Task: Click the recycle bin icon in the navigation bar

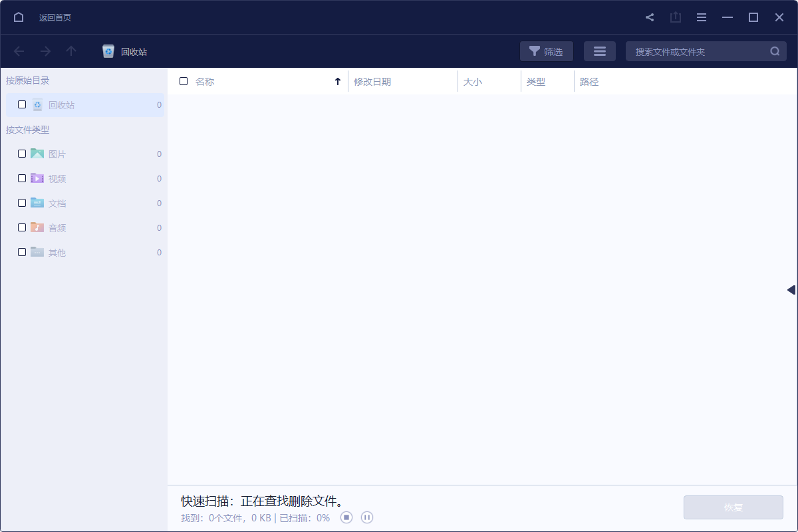Action: tap(108, 51)
